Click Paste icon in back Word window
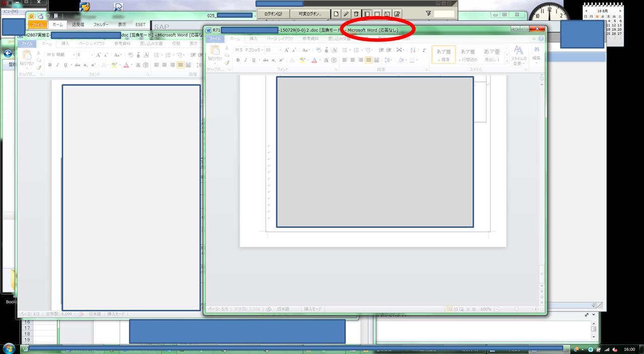Viewport: 644px width, 354px height. [x=26, y=55]
